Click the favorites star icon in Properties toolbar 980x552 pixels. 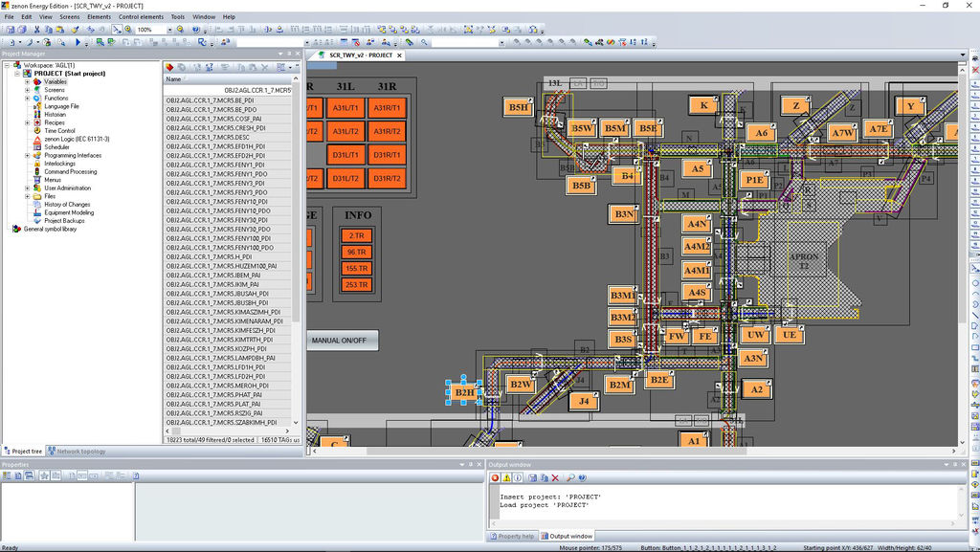pos(44,475)
